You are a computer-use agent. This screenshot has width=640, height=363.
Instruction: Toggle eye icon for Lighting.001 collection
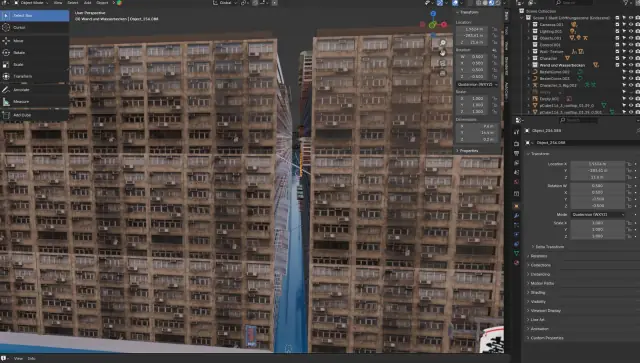(631, 31)
